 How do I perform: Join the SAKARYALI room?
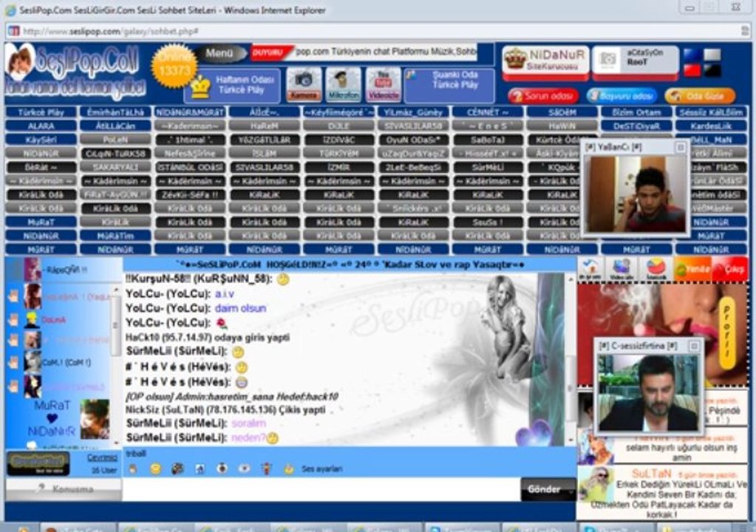[115, 167]
